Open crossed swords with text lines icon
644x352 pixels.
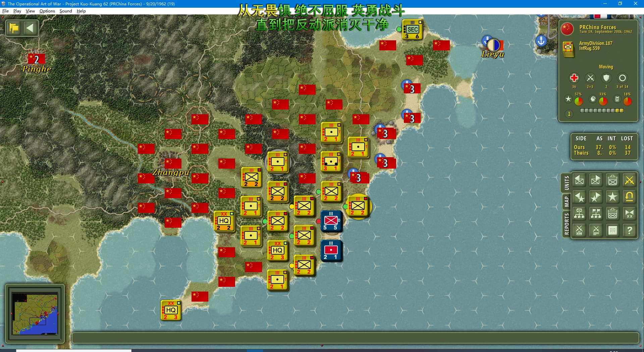596,230
